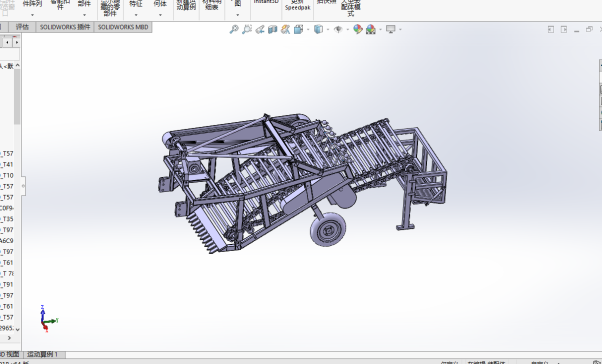Open dropdown arrow next to View Orientation
Viewport: 602px width, 364px height.
click(x=308, y=30)
